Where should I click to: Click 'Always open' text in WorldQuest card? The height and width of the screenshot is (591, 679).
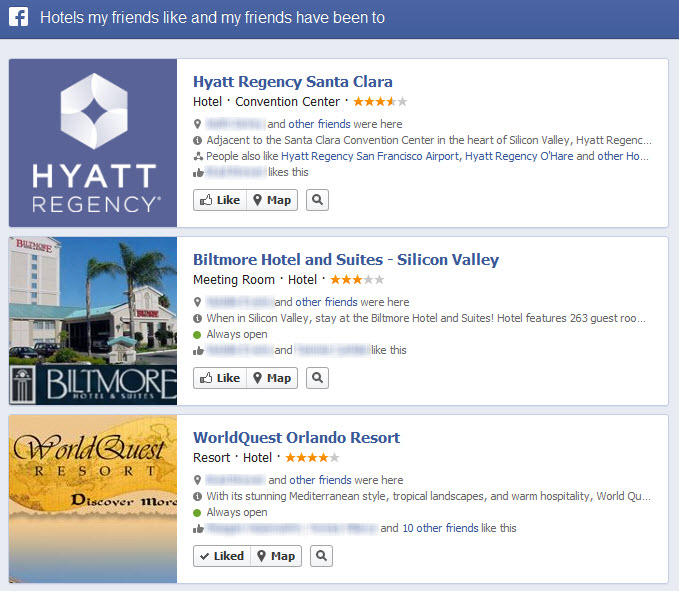pos(237,512)
